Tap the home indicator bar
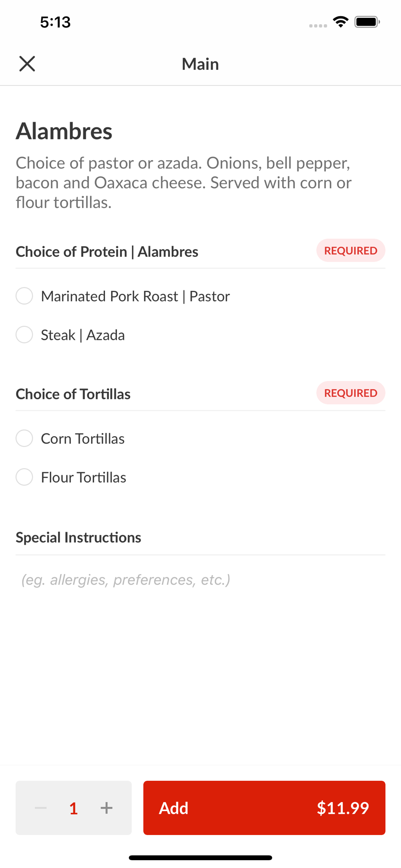The width and height of the screenshot is (401, 868). point(200,858)
